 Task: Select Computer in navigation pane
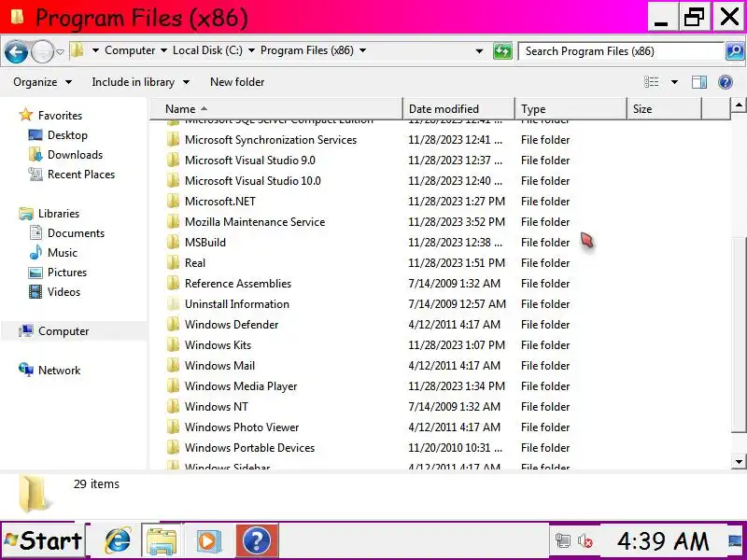[63, 331]
